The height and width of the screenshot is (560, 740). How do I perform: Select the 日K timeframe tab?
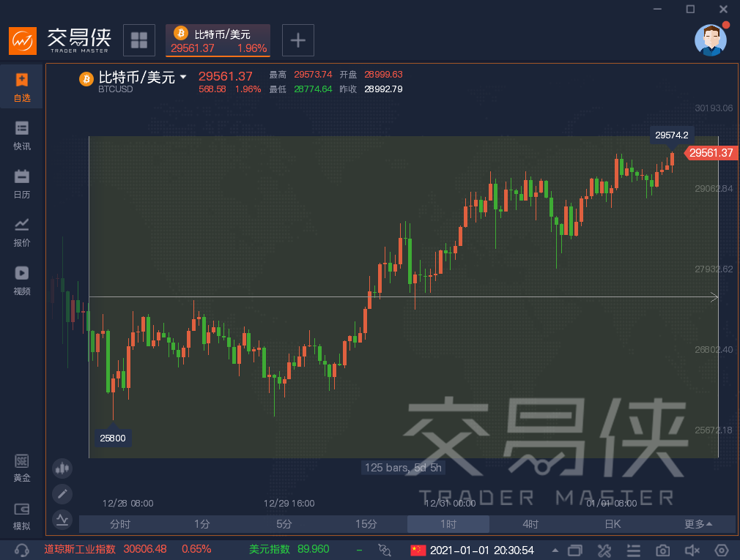[x=613, y=524]
